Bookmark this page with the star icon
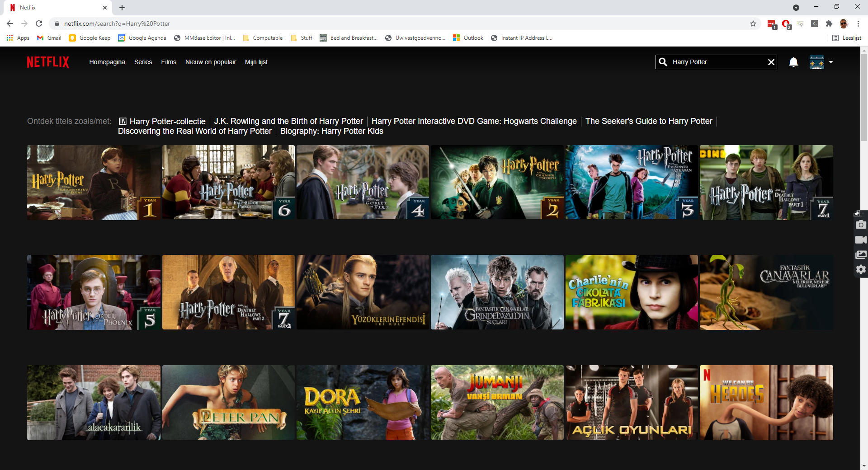The width and height of the screenshot is (868, 470). 753,23
